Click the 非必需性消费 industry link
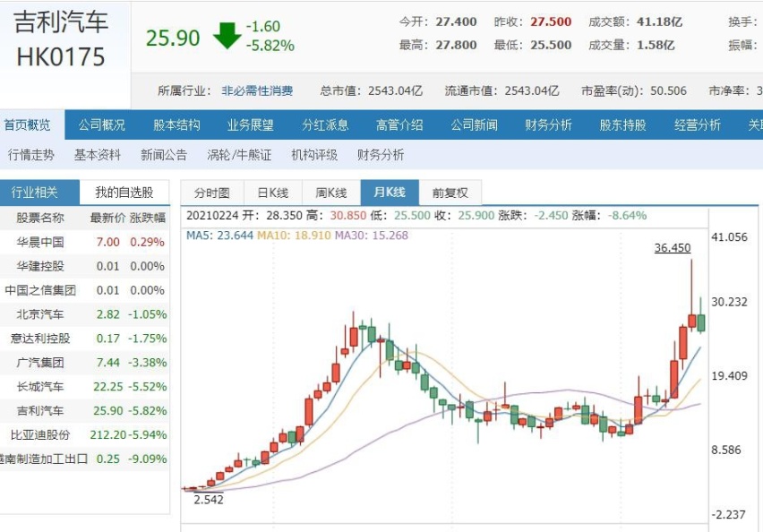 (257, 91)
